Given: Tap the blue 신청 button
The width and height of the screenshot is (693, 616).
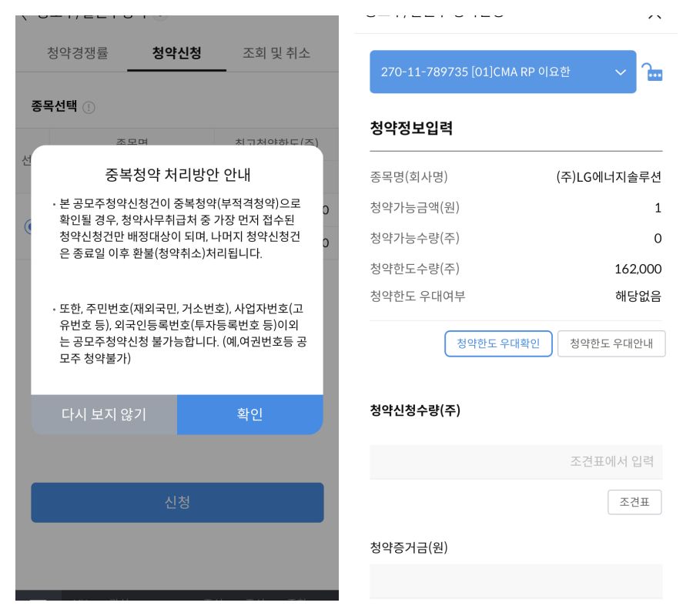Looking at the screenshot, I should click(x=177, y=503).
